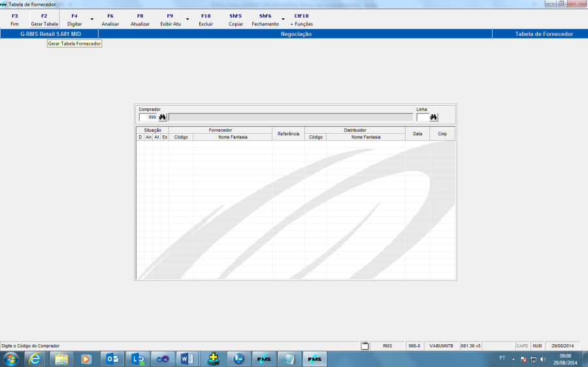Image resolution: width=588 pixels, height=367 pixels.
Task: Click the Linha binoculars search icon
Action: pos(434,118)
